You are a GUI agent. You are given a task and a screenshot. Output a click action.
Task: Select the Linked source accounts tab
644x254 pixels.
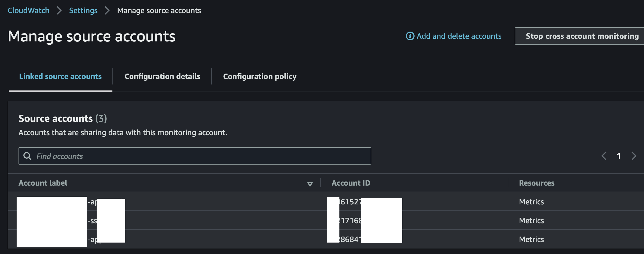click(x=60, y=76)
